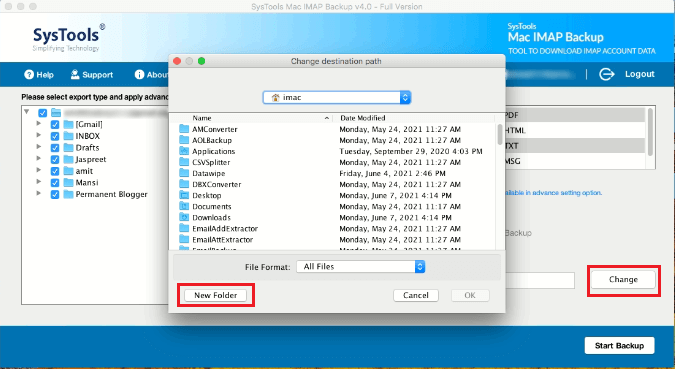Click the Mansi mailbox folder icon

tap(68, 183)
